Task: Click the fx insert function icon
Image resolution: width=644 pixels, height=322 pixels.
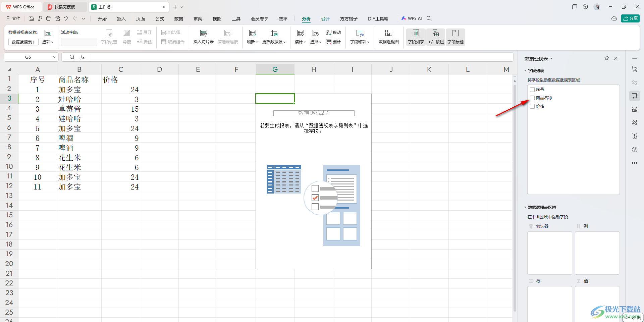Action: pyautogui.click(x=82, y=57)
